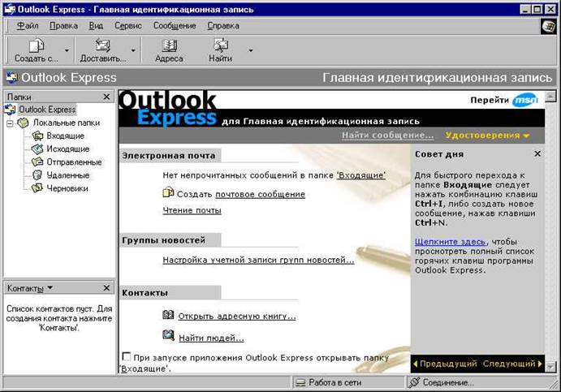Open the dropdown arrow next to Доставить

[x=133, y=50]
